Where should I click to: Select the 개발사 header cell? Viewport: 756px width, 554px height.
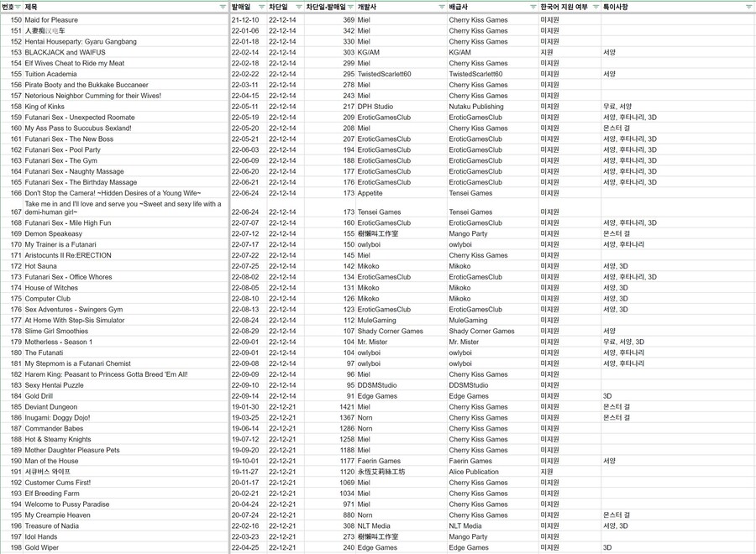(402, 7)
